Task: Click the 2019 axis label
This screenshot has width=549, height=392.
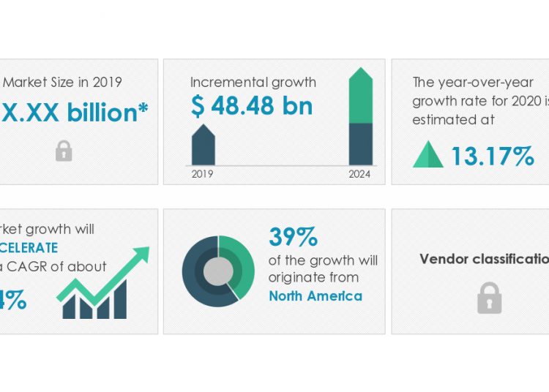Action: point(202,174)
